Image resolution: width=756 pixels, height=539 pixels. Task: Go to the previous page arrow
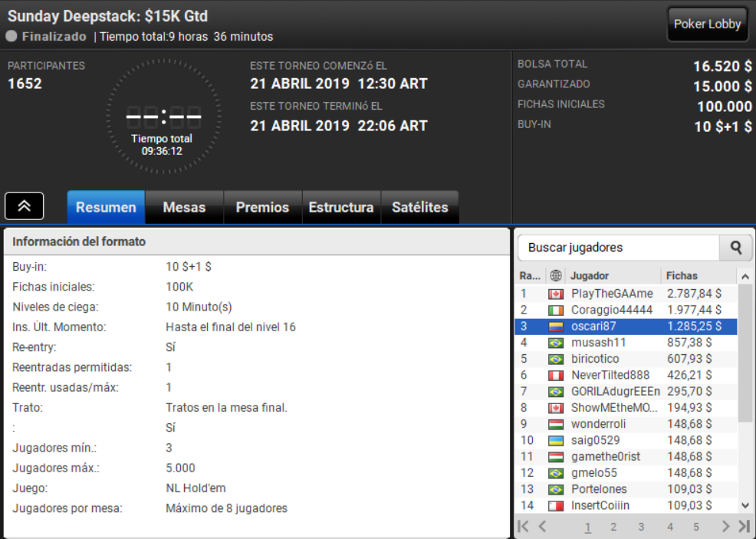tap(542, 527)
